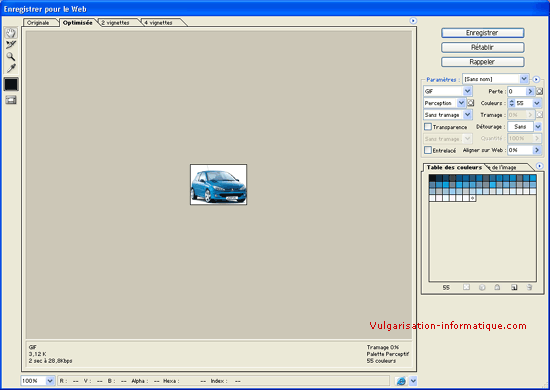Click the trash icon in color table
550x390 pixels.
pos(529,287)
